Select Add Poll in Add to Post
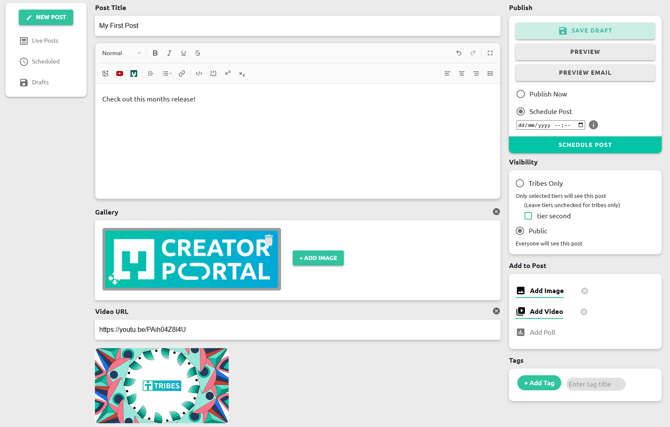Image resolution: width=670 pixels, height=427 pixels. [536, 332]
